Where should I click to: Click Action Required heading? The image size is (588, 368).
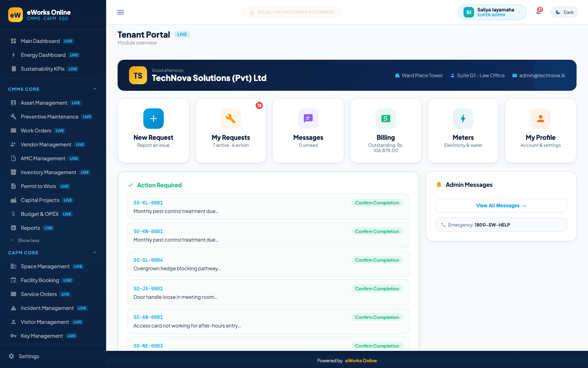(x=159, y=185)
